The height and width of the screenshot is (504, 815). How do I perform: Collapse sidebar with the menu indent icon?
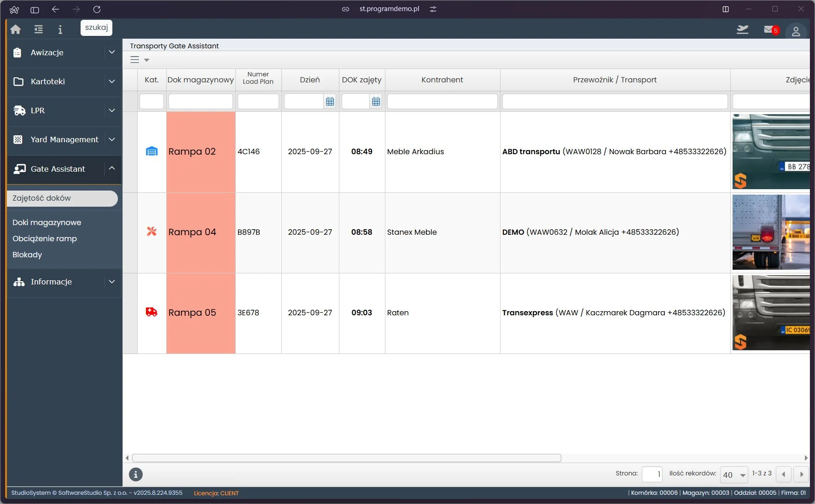pos(39,29)
